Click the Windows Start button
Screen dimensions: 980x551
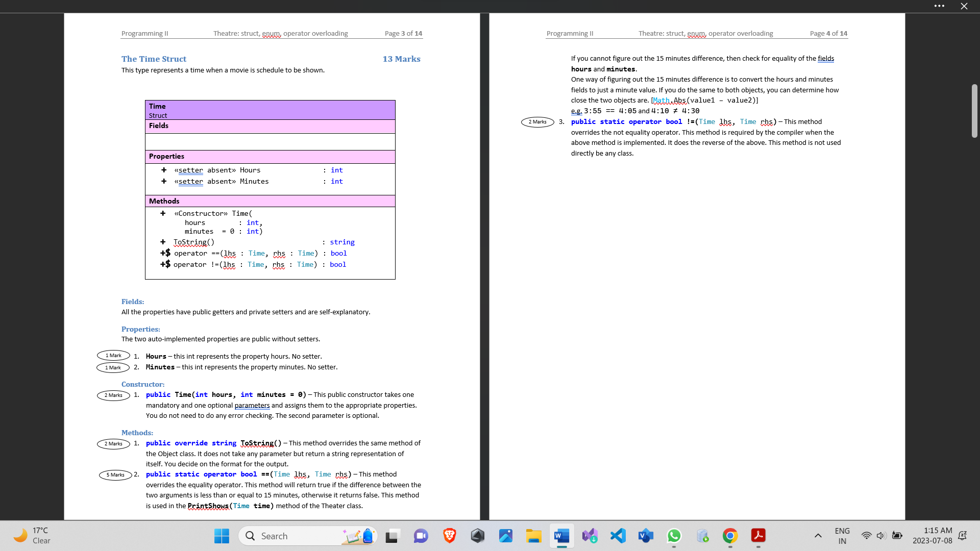coord(222,536)
